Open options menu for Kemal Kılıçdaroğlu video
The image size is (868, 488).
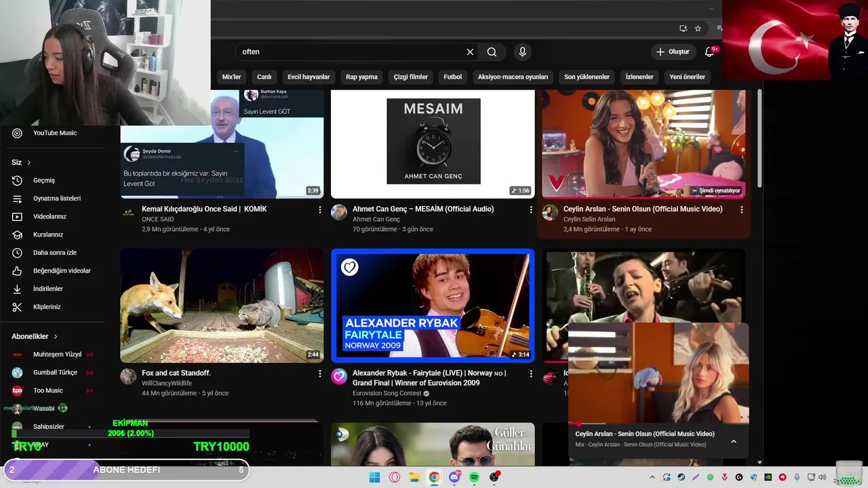[x=320, y=210]
